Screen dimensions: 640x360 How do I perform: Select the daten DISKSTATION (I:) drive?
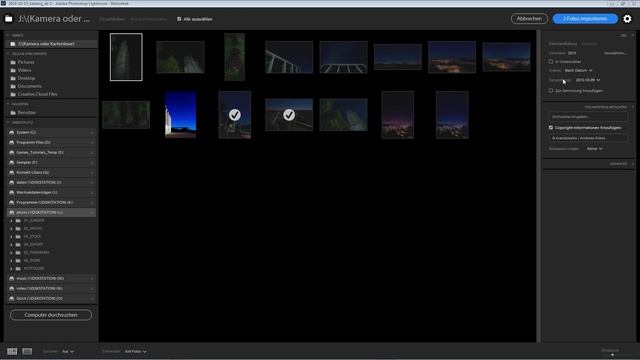click(51, 182)
